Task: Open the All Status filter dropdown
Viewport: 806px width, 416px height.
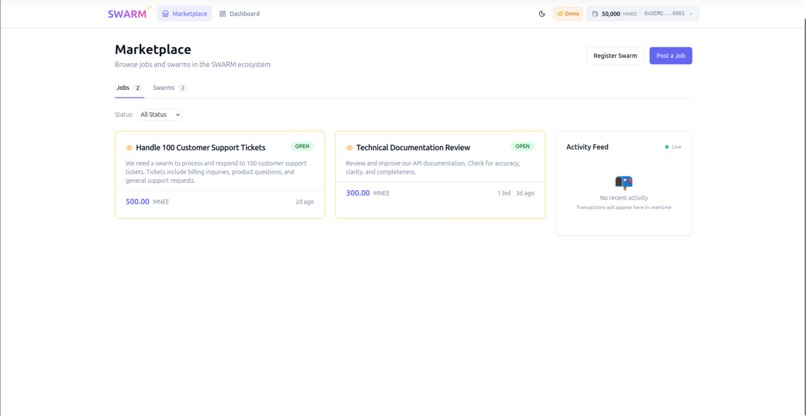Action: [160, 115]
